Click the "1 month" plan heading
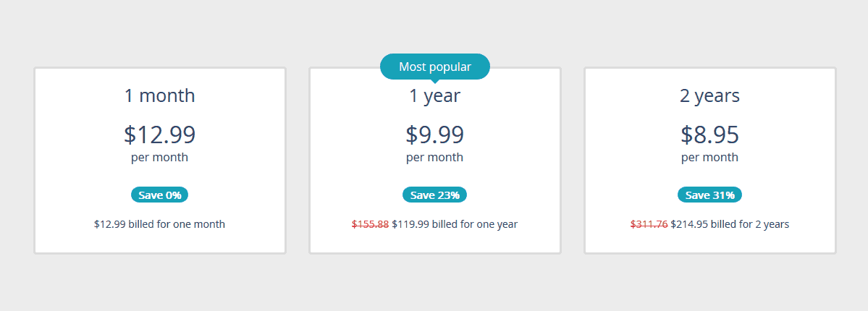Viewport: 868px width, 311px height. (160, 95)
